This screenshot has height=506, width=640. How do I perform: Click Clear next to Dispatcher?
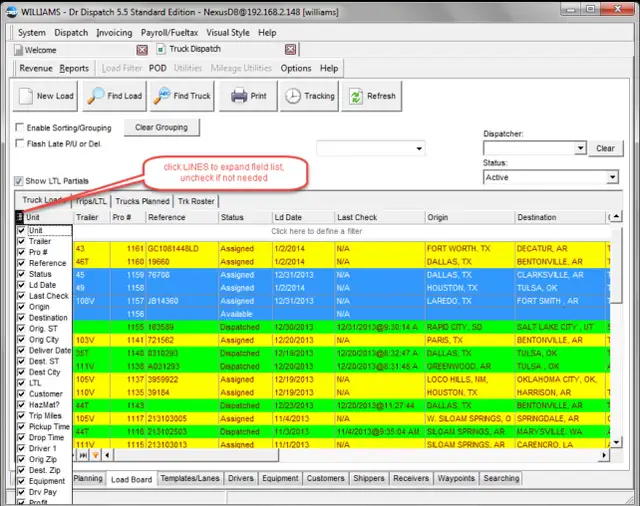click(605, 148)
